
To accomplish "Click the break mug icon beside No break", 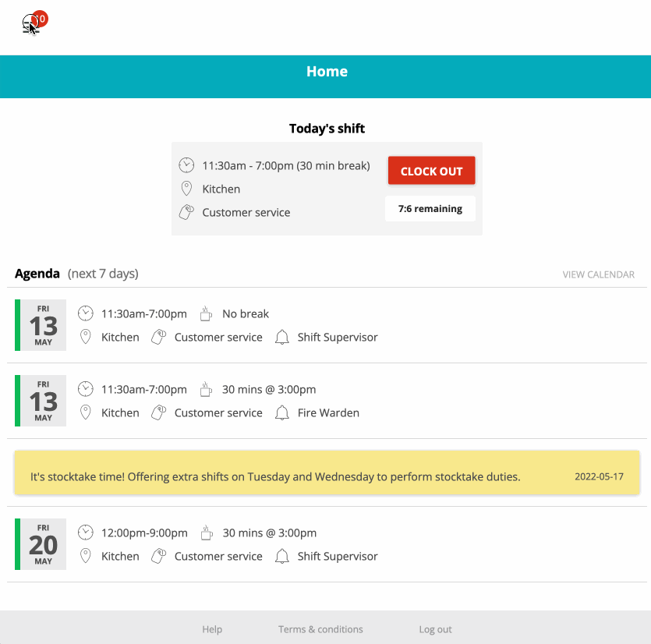I will point(205,313).
